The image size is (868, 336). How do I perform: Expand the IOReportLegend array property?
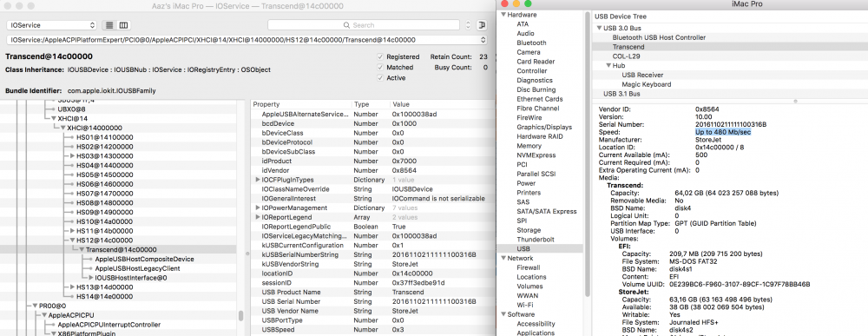coord(258,218)
